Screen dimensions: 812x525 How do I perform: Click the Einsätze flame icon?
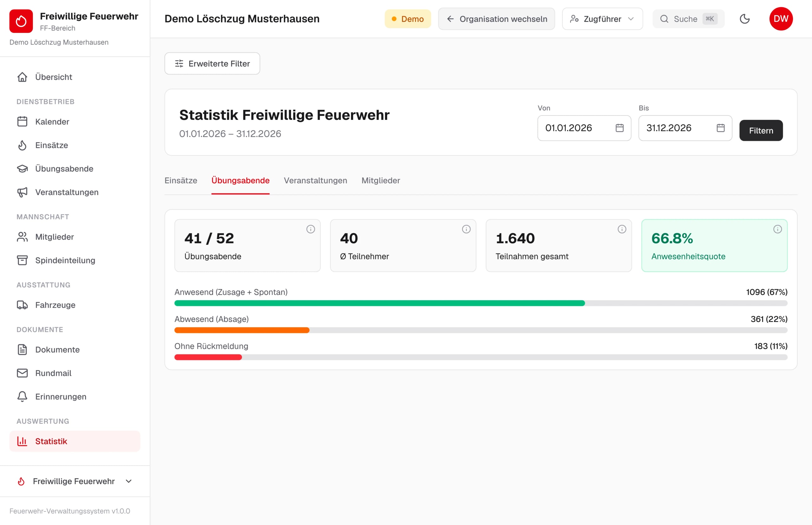point(23,145)
